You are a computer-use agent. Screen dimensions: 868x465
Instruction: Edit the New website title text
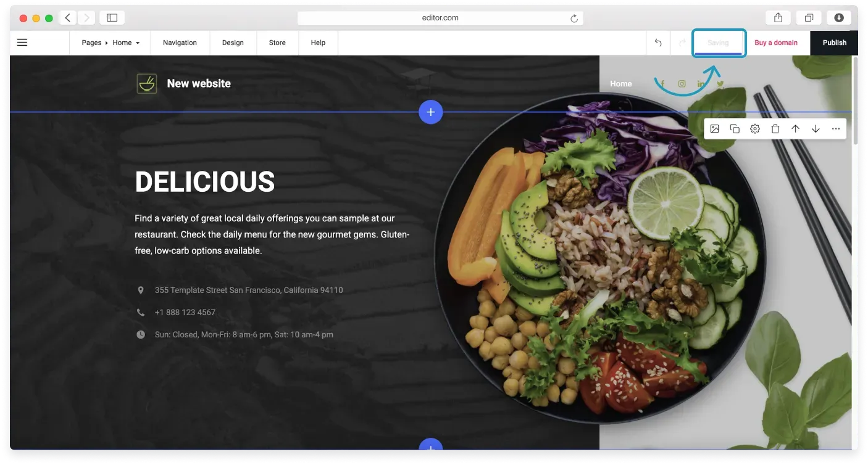tap(199, 83)
